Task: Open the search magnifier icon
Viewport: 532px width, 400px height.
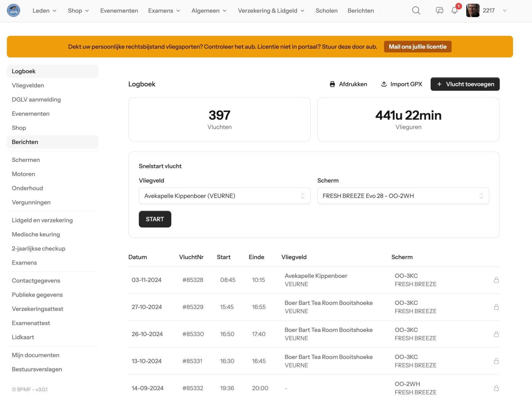Action: pos(416,11)
